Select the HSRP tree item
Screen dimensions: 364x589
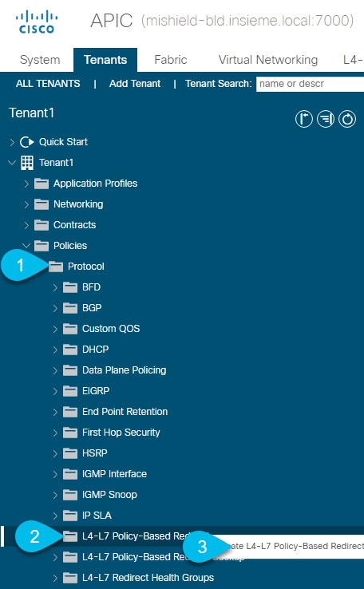pos(95,453)
